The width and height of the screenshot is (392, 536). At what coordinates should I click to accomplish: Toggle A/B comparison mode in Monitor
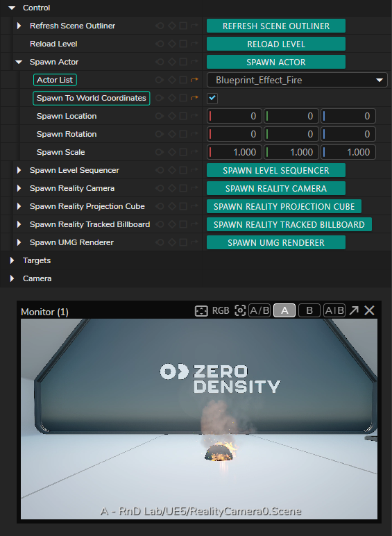tap(259, 310)
